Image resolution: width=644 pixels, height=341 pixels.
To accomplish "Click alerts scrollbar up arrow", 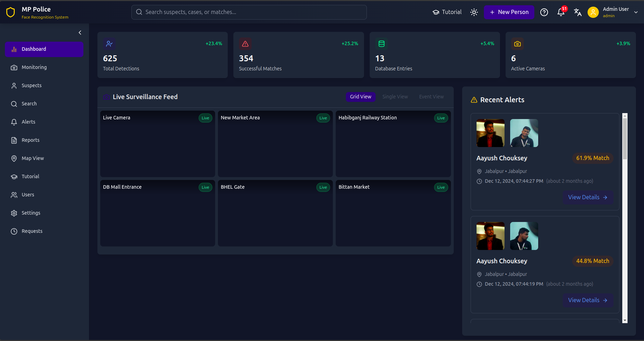I will 625,116.
